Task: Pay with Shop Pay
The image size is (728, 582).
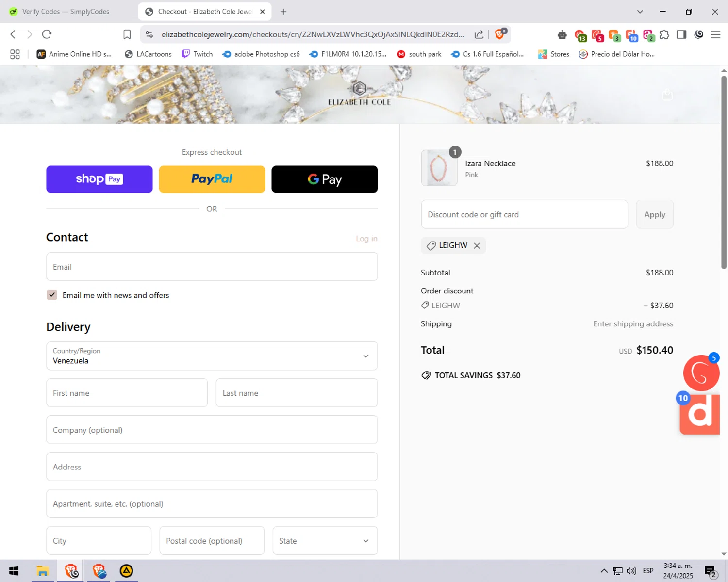Action: pos(99,179)
